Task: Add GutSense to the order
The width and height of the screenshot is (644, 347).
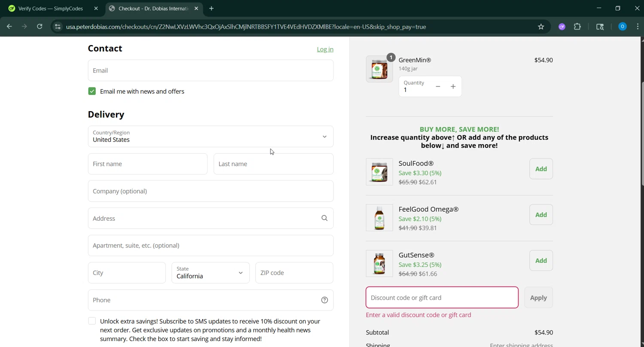Action: click(x=541, y=261)
